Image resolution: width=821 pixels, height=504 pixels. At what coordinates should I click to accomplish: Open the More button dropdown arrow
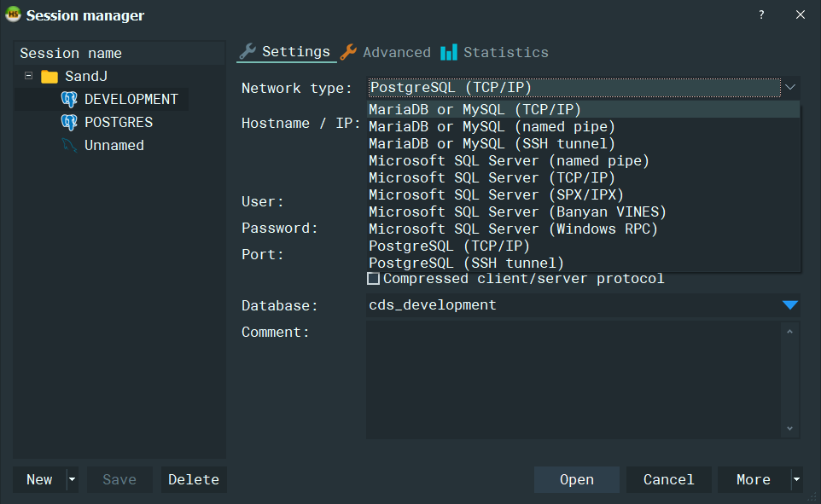tap(796, 479)
